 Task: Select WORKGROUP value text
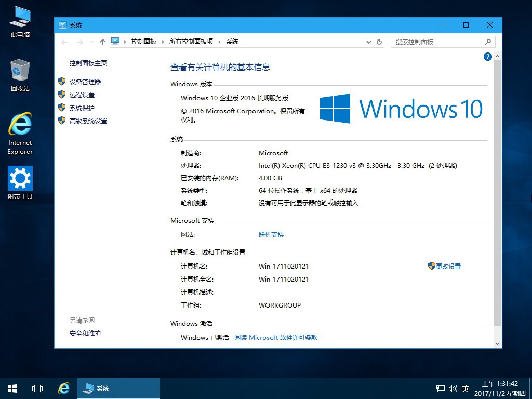(280, 305)
